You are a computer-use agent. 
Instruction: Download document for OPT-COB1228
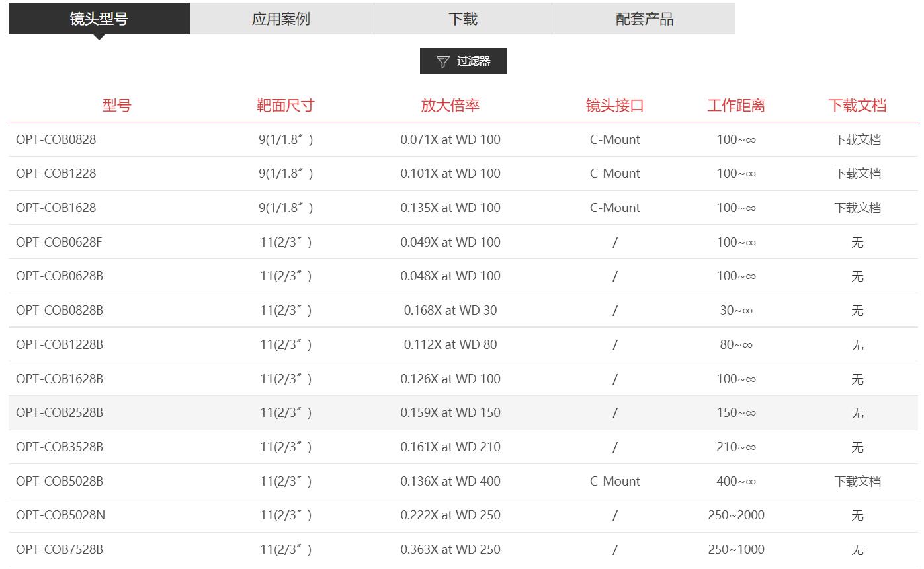point(857,173)
